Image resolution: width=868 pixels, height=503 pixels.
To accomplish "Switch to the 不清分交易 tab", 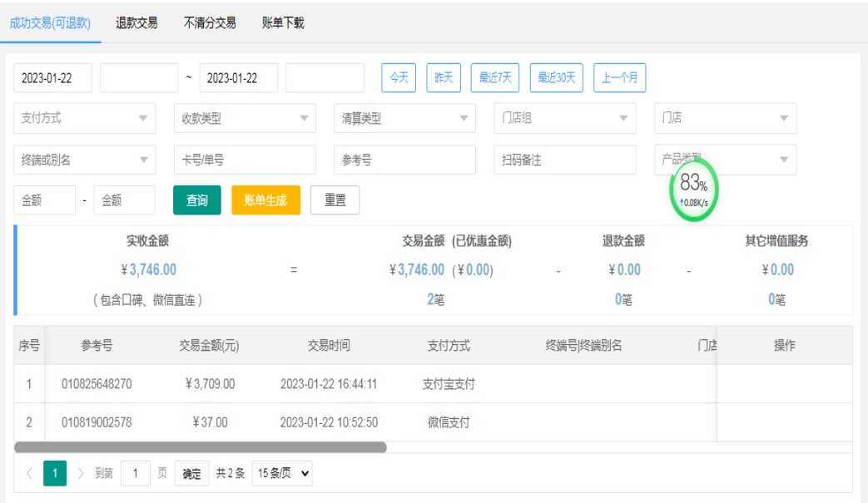I will pos(210,23).
